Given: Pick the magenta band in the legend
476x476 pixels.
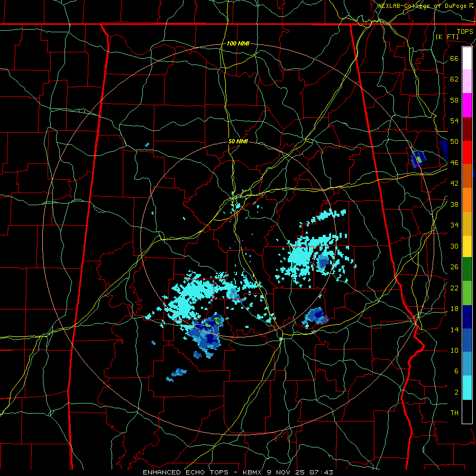Looking at the screenshot, I should tap(467, 105).
